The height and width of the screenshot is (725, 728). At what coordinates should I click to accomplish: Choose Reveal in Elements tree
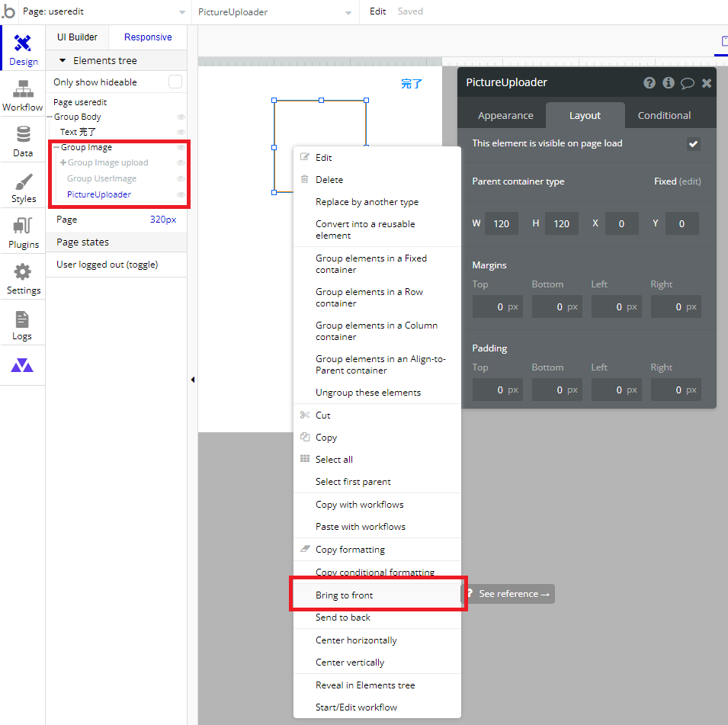click(377, 685)
